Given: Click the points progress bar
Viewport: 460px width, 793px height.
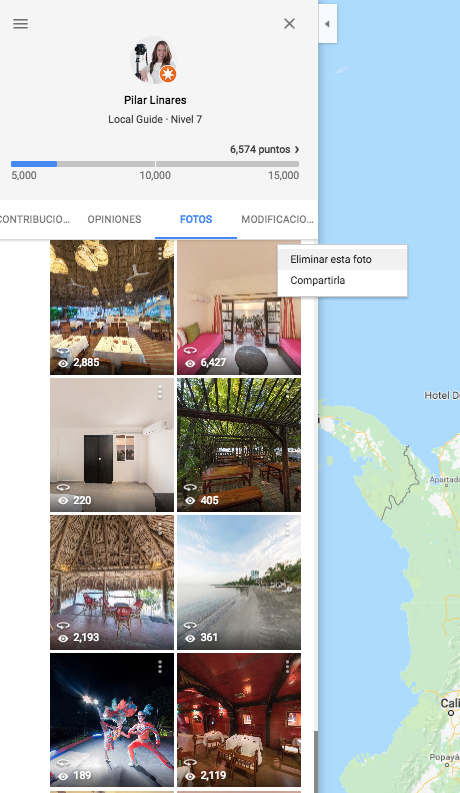Looking at the screenshot, I should point(155,164).
